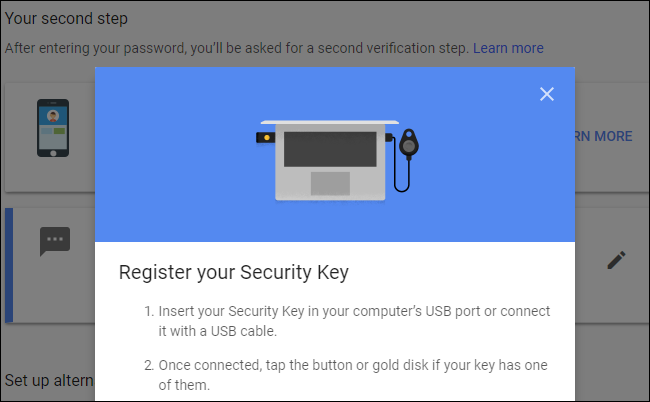Click the black USB cable in illustration
650x402 pixels.
tap(399, 166)
